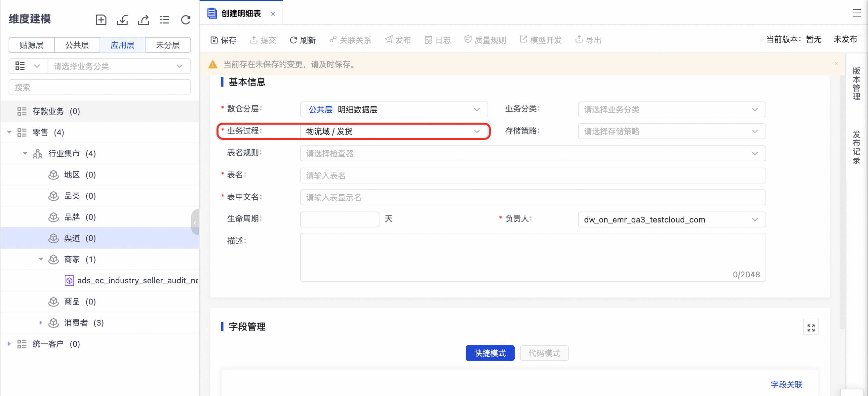This screenshot has width=868, height=396.
Task: Click the import icon in sidebar header
Action: click(x=122, y=20)
